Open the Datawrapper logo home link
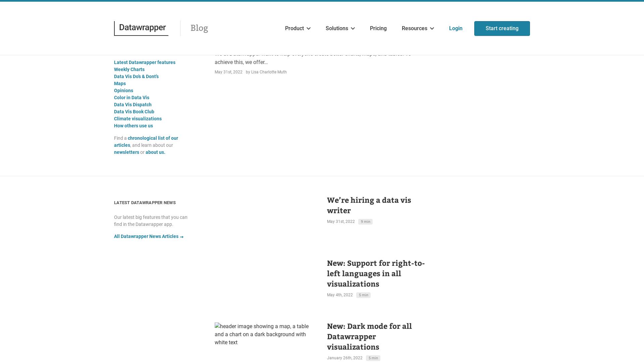 point(141,28)
